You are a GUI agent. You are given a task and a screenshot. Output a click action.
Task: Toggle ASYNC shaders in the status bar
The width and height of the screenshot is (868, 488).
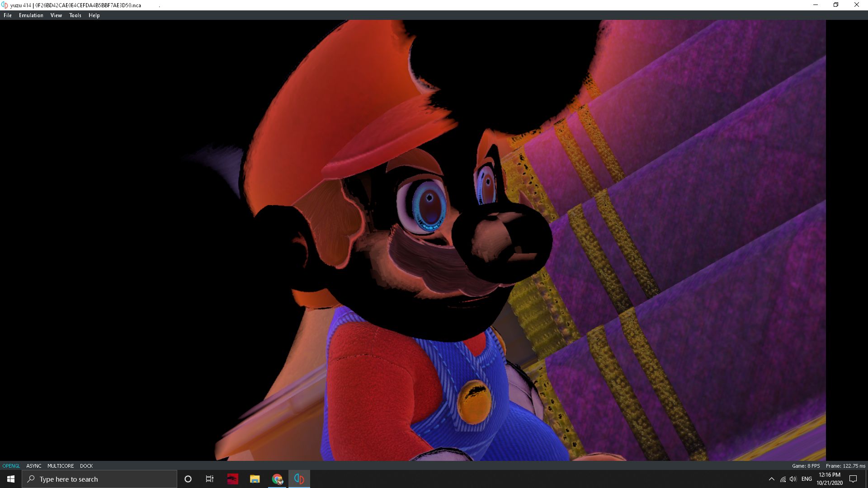33,466
